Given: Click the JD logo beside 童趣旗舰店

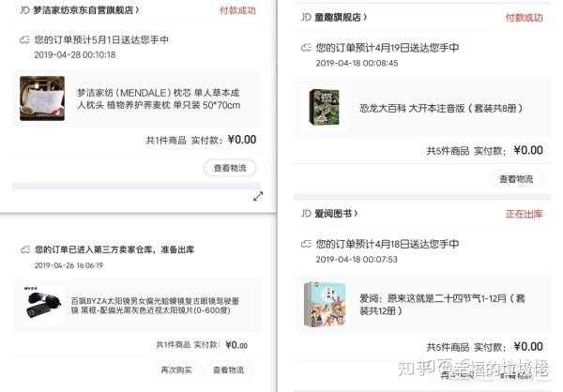Looking at the screenshot, I should (306, 17).
